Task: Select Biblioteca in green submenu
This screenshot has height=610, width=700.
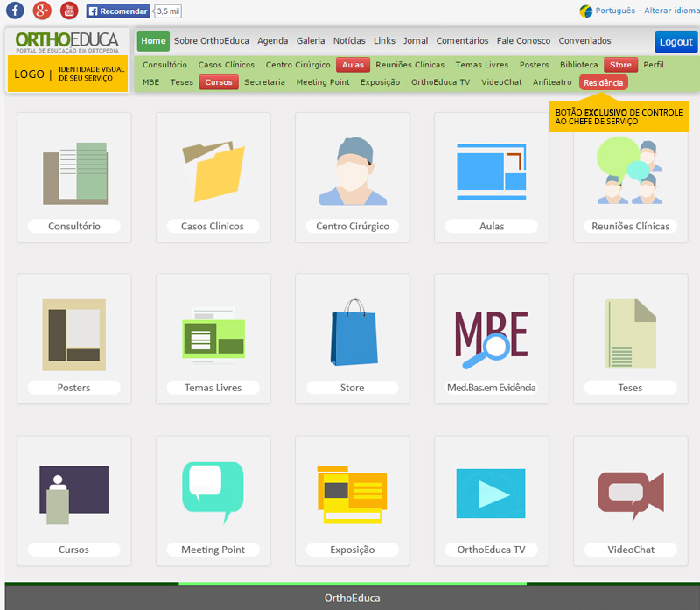Action: tap(579, 65)
